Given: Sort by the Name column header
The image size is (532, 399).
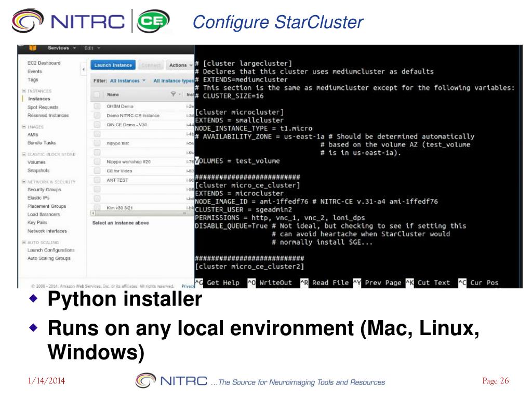Looking at the screenshot, I should pyautogui.click(x=113, y=95).
